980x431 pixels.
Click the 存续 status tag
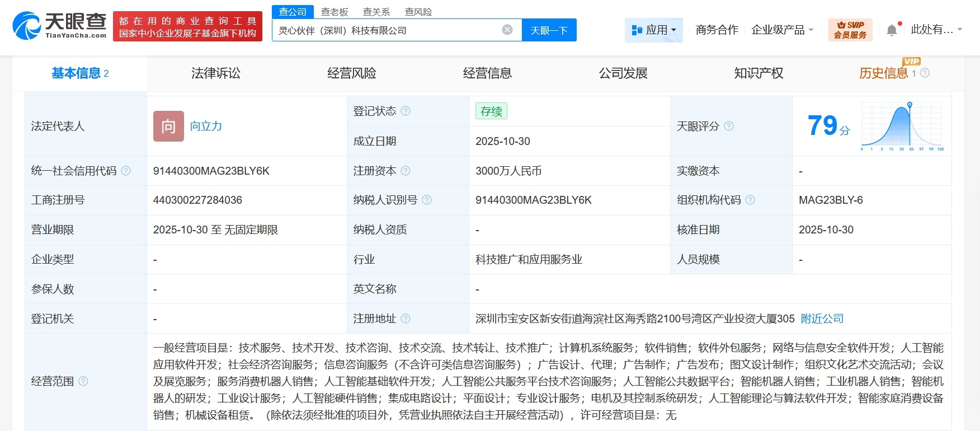coord(491,111)
